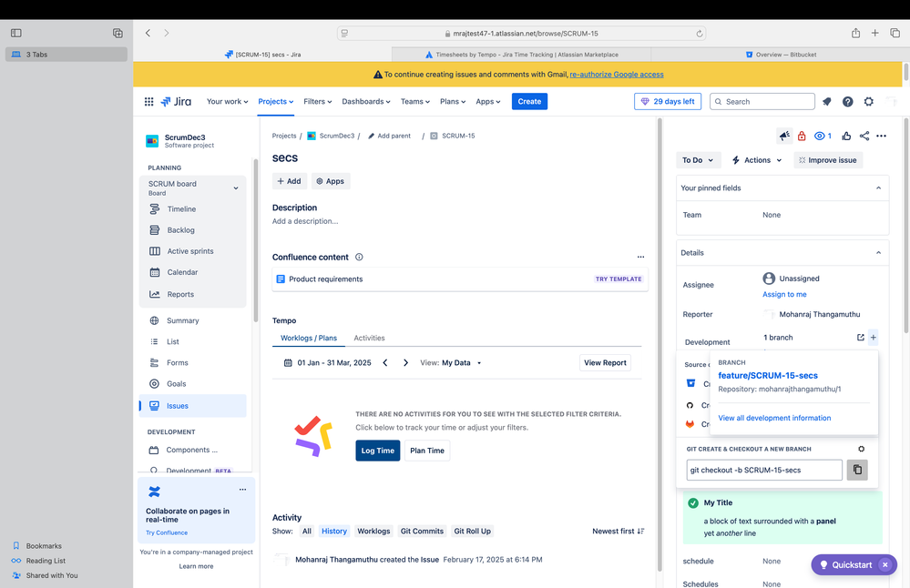This screenshot has height=588, width=910.
Task: Click plus icon to create branch
Action: 873,338
